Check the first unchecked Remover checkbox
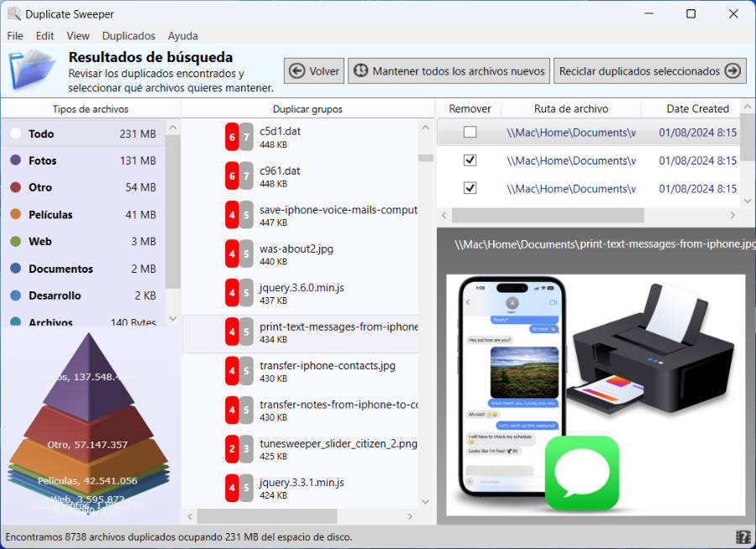 pyautogui.click(x=470, y=133)
